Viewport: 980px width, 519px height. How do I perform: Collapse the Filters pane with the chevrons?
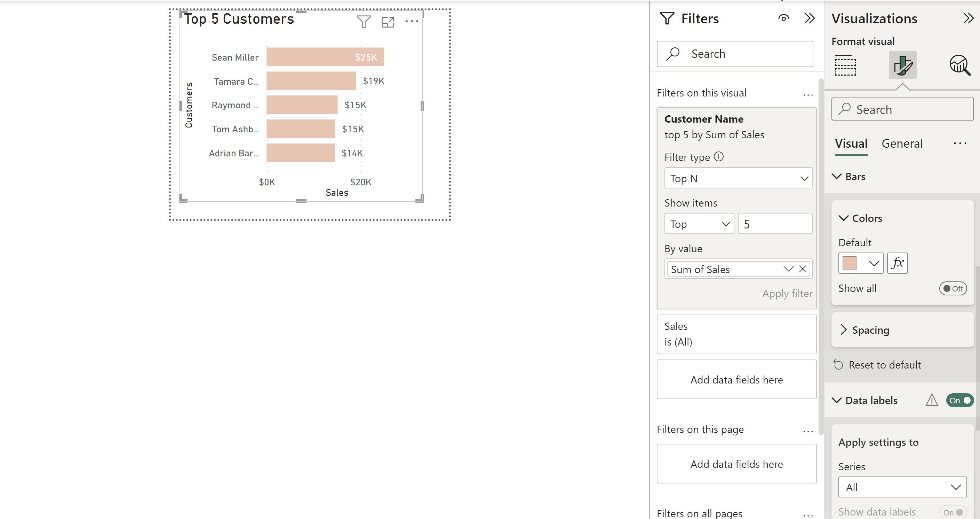pos(810,18)
